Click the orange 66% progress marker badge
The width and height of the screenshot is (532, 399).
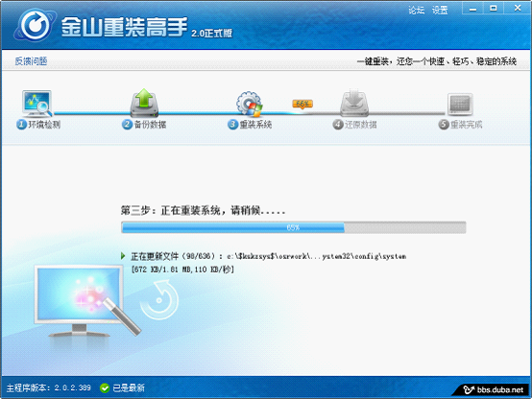coord(302,104)
